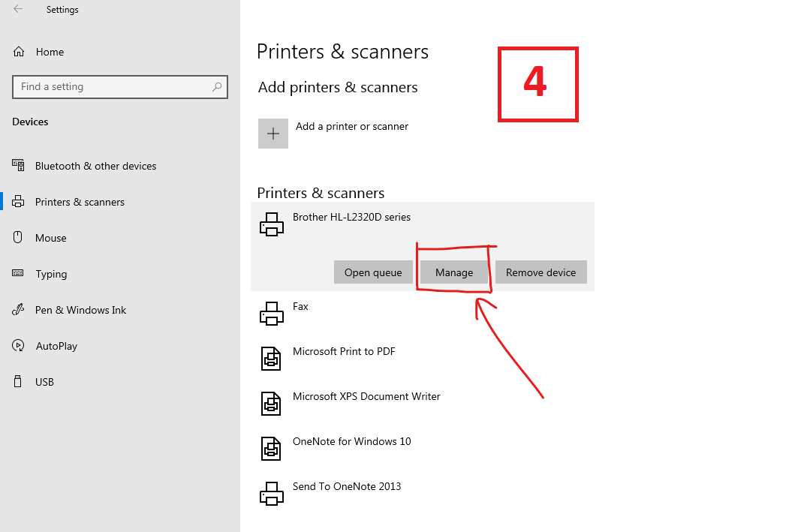The image size is (801, 532).
Task: Click the Printers & scanners sidebar icon
Action: point(18,202)
